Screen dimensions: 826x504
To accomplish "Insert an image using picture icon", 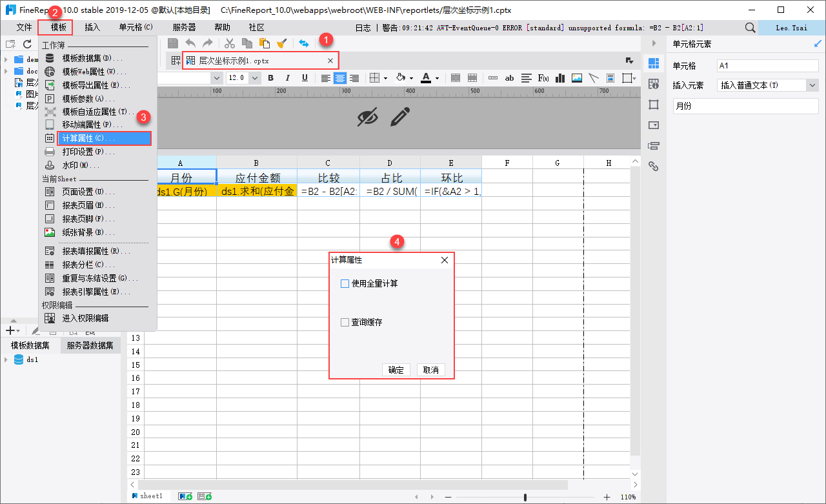I will (577, 78).
